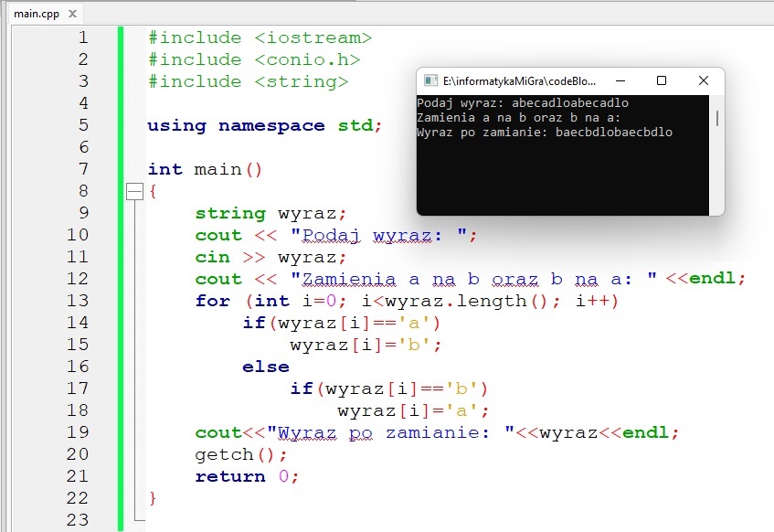Click console line "Zamienia a na b oraz b na a:"
This screenshot has width=774, height=532.
coord(519,118)
